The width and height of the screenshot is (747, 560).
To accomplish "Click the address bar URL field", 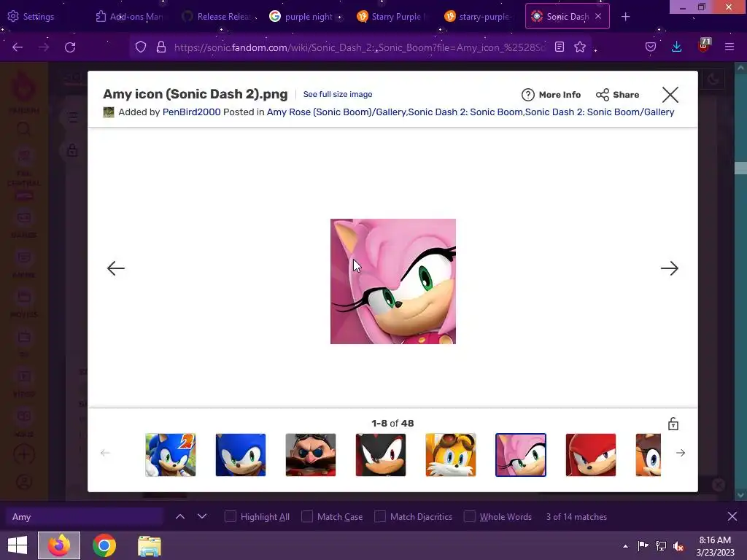I will coord(360,47).
